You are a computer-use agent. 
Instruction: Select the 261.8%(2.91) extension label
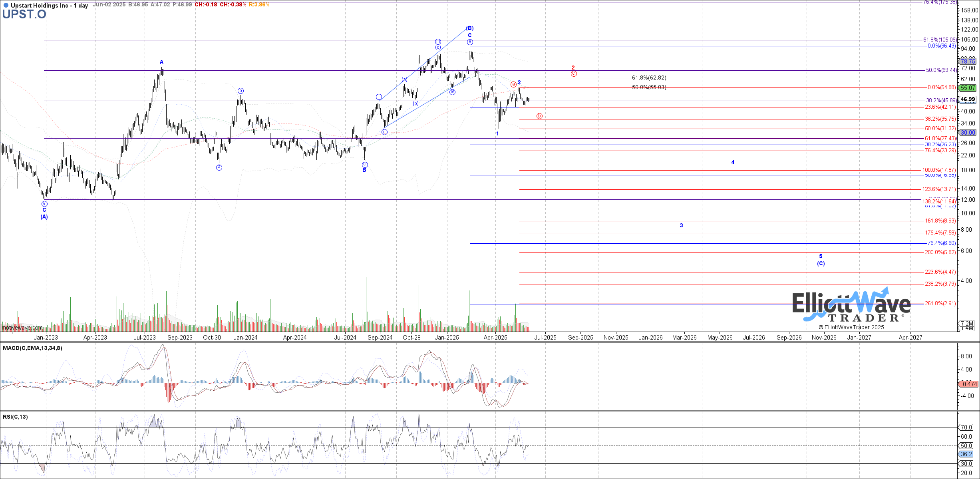point(940,304)
